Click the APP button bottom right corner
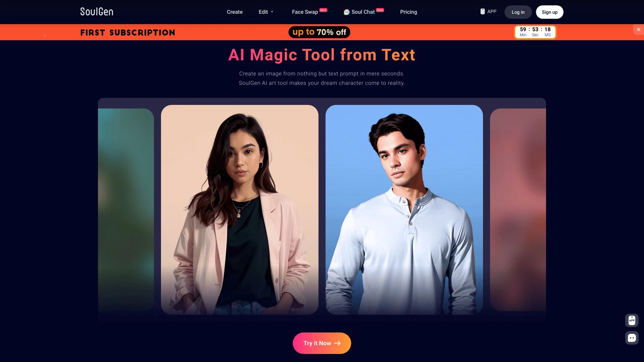This screenshot has width=644, height=362. pyautogui.click(x=632, y=320)
